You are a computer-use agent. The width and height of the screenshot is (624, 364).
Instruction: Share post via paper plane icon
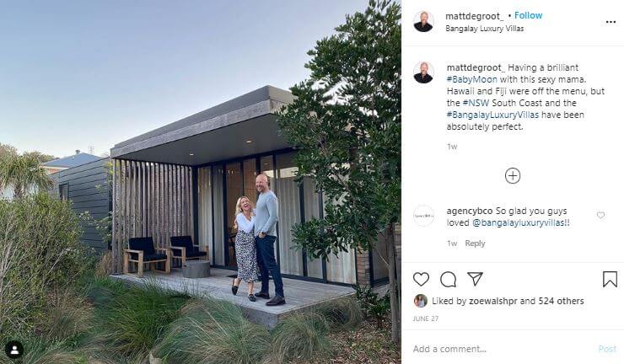click(475, 278)
